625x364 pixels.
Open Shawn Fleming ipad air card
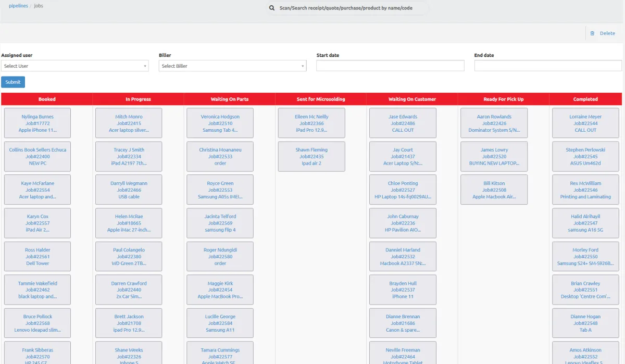pos(311,156)
